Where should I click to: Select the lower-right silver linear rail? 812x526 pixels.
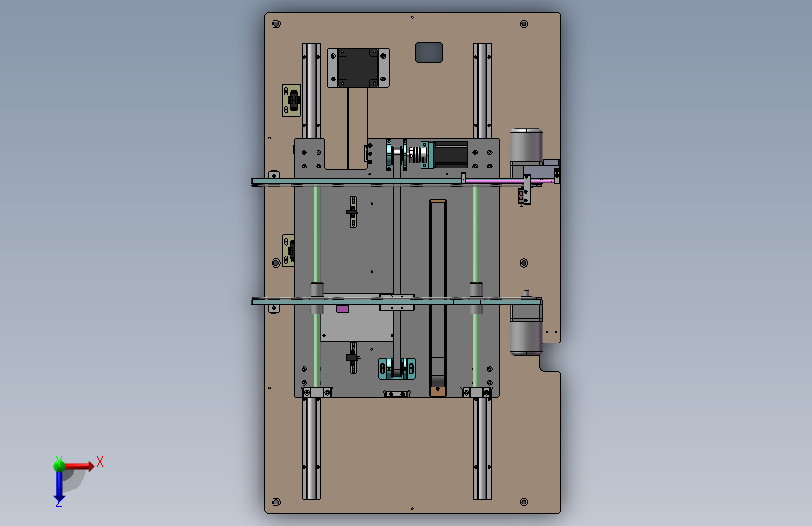tap(482, 448)
